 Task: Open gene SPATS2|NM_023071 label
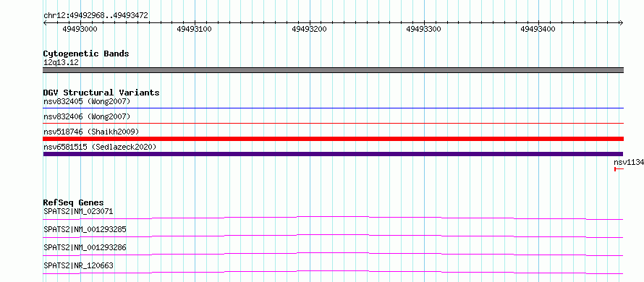(78, 211)
